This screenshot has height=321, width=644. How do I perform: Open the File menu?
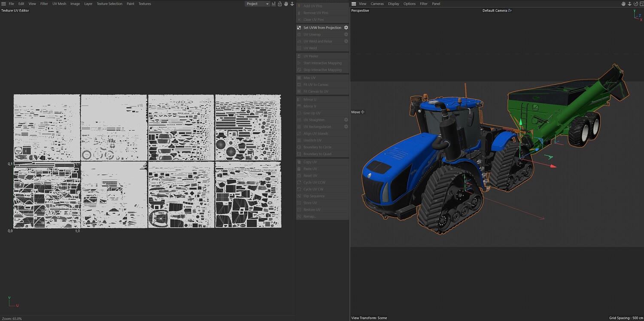pos(11,4)
